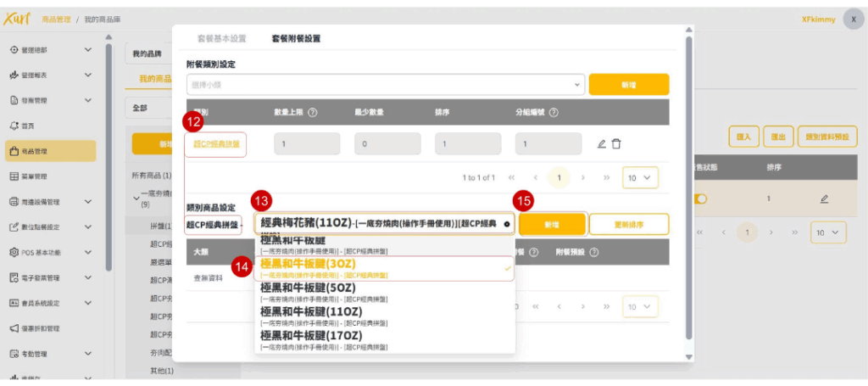This screenshot has height=386, width=868.
Task: Click the yellow 新增 button beside item dropdown
Action: pyautogui.click(x=552, y=224)
